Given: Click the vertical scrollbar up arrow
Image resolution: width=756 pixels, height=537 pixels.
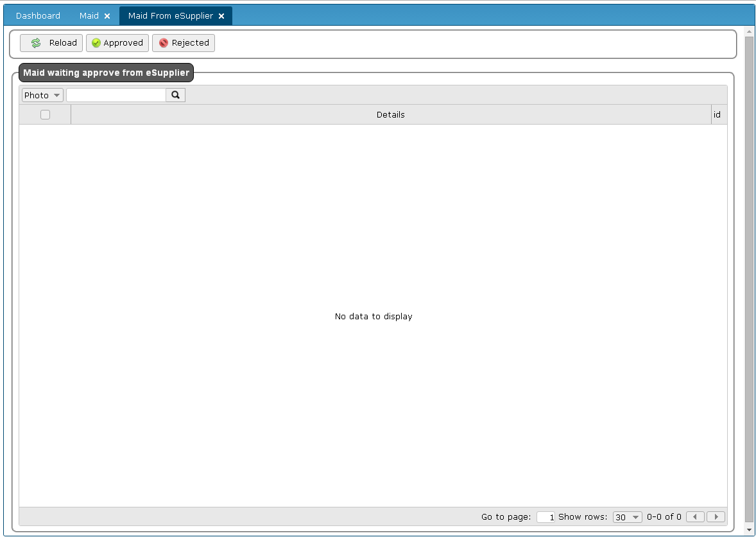Looking at the screenshot, I should point(749,32).
